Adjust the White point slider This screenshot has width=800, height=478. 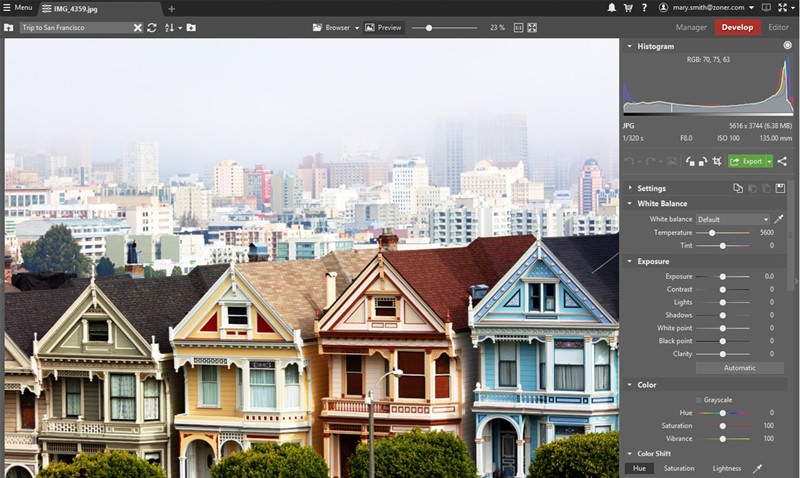click(723, 328)
